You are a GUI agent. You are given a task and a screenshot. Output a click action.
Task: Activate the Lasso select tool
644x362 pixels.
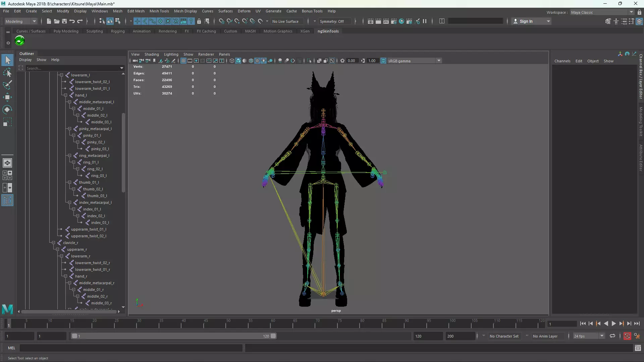7,73
